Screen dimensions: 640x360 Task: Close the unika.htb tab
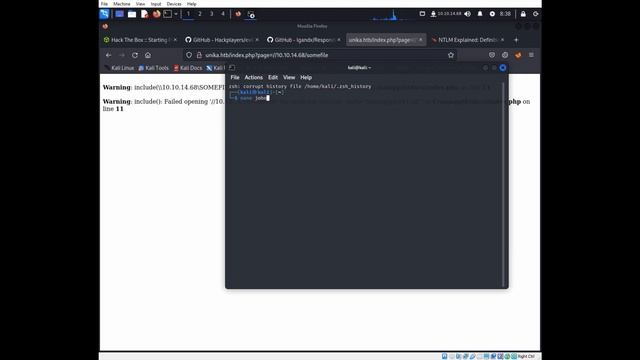[421, 40]
